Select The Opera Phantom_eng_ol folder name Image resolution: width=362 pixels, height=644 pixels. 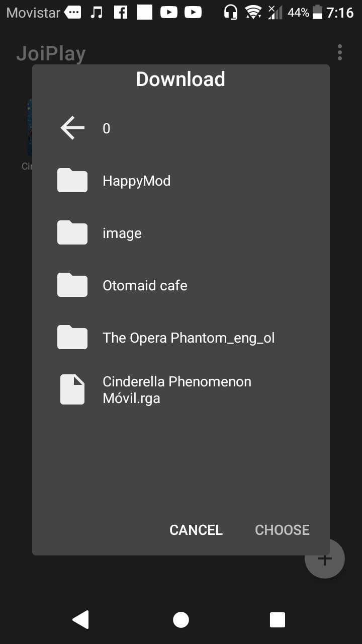click(189, 338)
